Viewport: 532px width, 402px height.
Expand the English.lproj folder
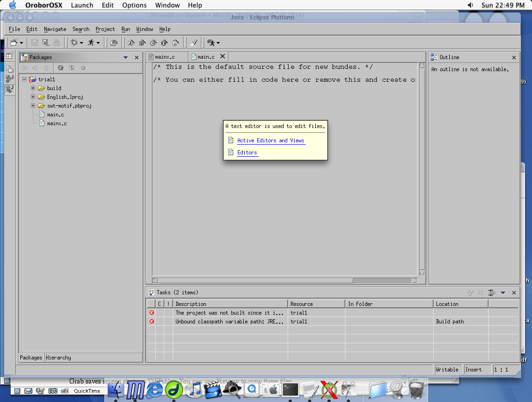33,97
